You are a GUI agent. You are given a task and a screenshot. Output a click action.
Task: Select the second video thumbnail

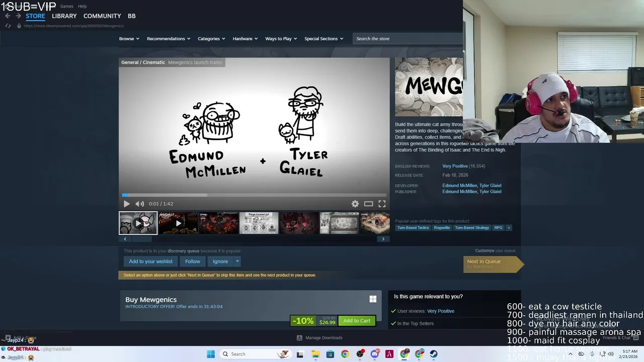(178, 223)
